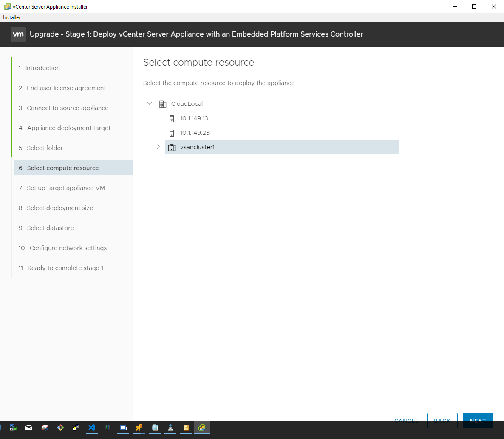Image resolution: width=504 pixels, height=439 pixels.
Task: Open the file transfer arrows taskbar icon
Action: click(x=13, y=428)
